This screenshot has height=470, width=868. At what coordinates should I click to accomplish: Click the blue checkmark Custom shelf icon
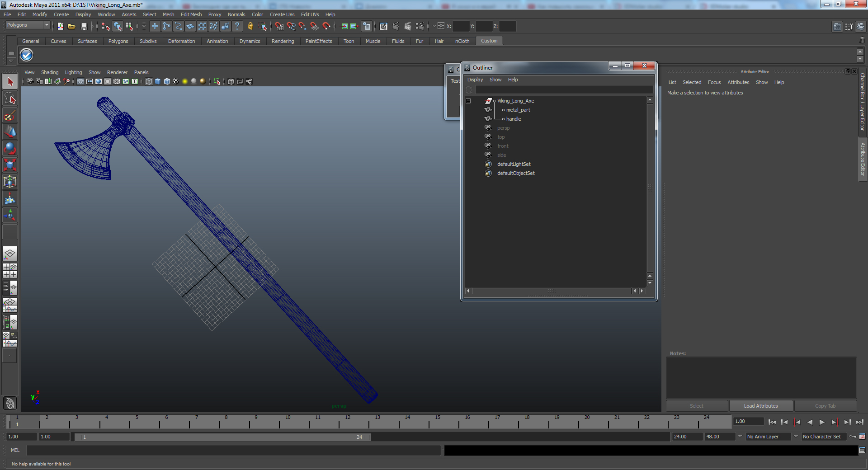pyautogui.click(x=27, y=55)
